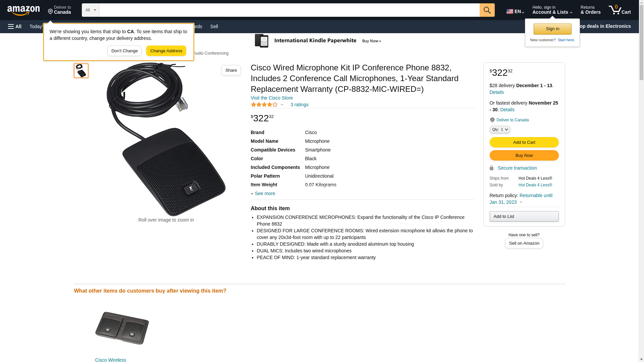Open the search category All dropdown

click(91, 10)
